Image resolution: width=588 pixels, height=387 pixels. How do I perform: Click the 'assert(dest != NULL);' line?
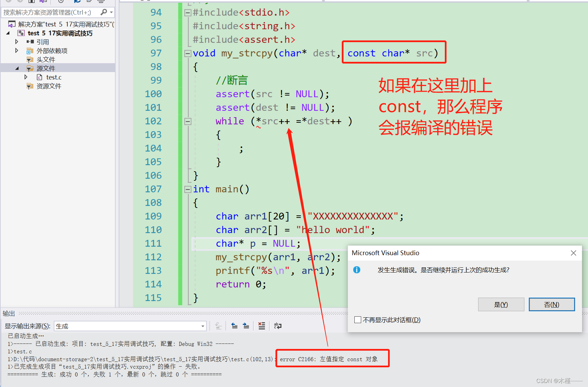(x=275, y=108)
